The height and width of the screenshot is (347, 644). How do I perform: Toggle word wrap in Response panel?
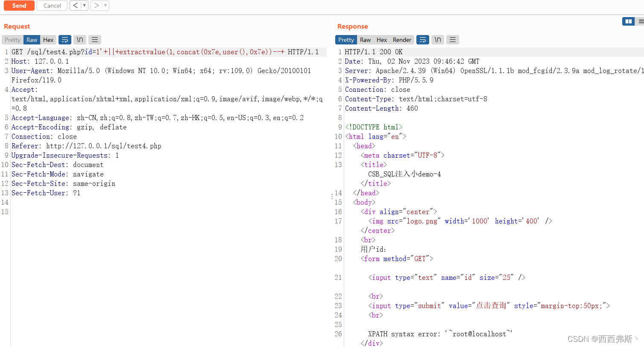(x=423, y=40)
